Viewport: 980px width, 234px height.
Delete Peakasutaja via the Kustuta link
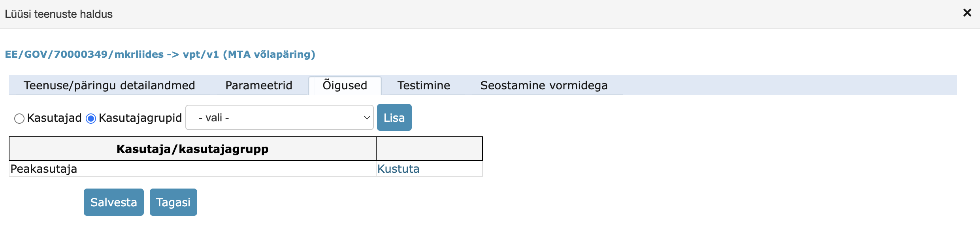398,168
